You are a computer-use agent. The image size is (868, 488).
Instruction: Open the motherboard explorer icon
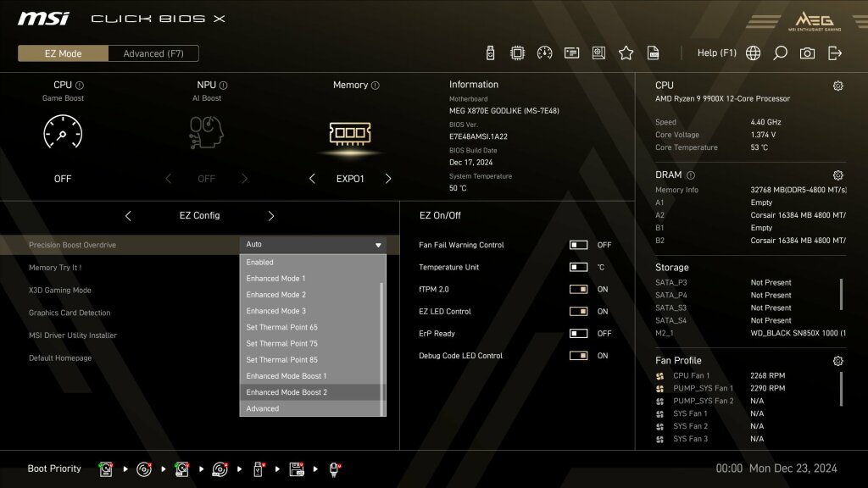[x=598, y=53]
